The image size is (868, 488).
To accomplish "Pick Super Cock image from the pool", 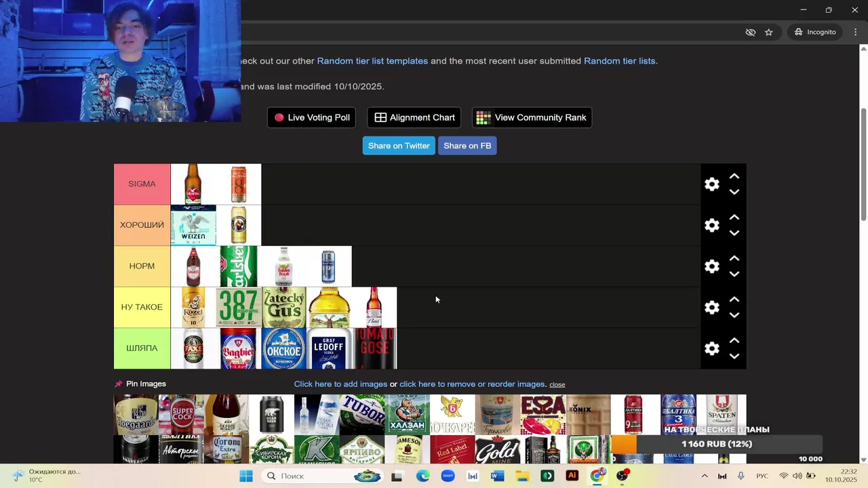I will click(x=182, y=414).
